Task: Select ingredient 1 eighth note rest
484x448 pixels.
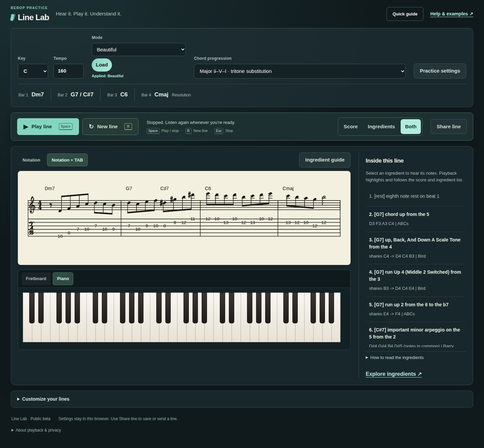Action: (x=414, y=196)
